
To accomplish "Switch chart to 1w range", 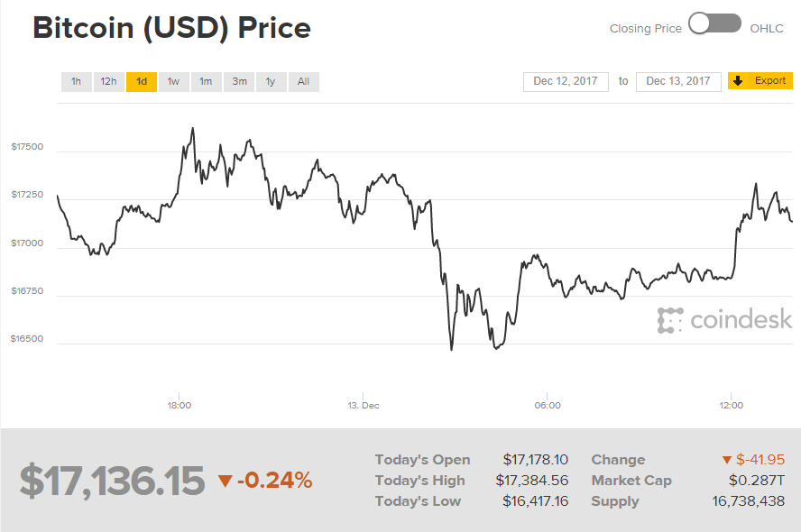I will pos(173,82).
